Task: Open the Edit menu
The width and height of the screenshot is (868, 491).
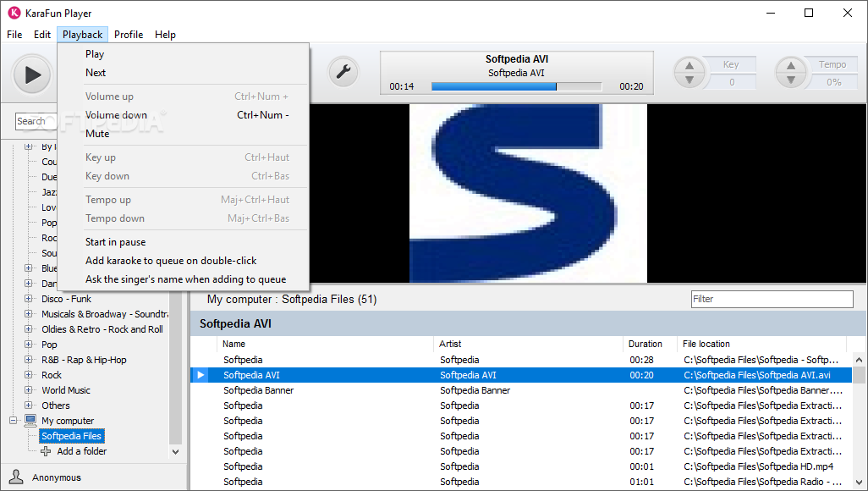Action: [x=42, y=35]
